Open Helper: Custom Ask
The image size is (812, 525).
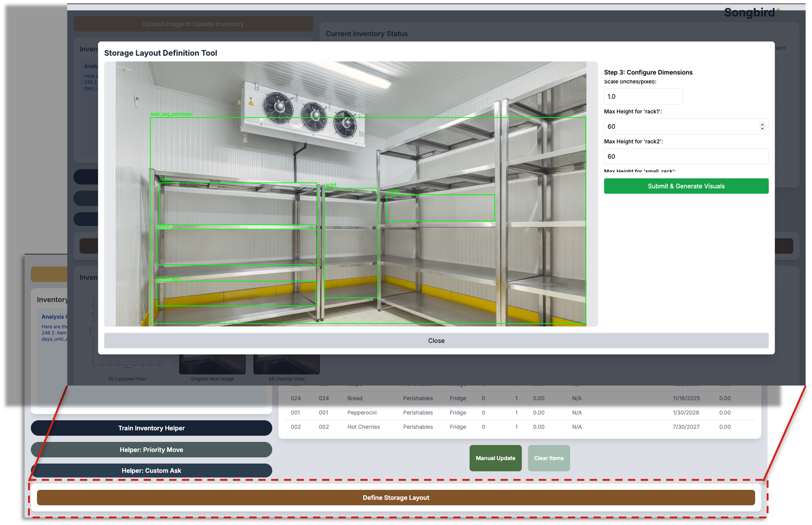(151, 470)
